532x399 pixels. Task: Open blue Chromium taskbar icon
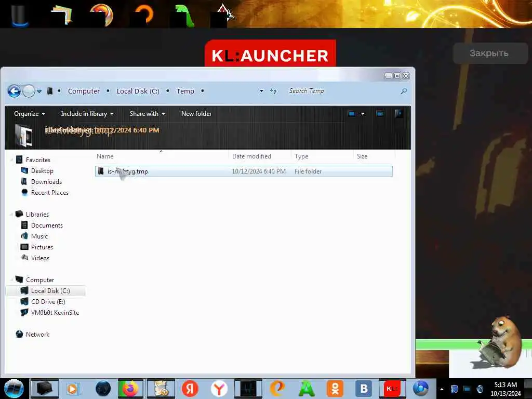[x=421, y=389]
